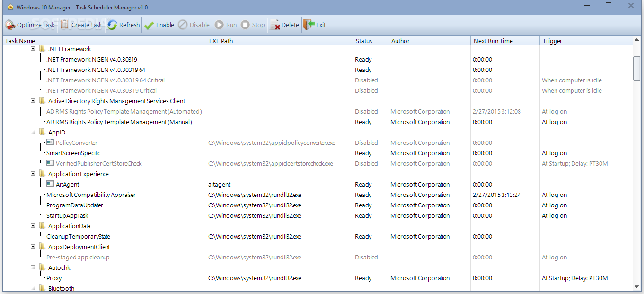Image resolution: width=644 pixels, height=294 pixels.
Task: Click the Windows 10 Manager title bar icon
Action: 10,7
